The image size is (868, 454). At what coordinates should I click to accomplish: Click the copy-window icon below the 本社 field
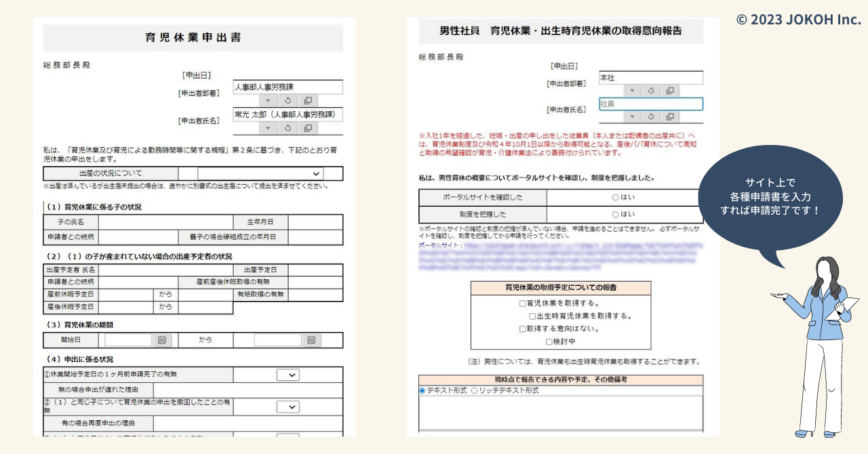670,90
